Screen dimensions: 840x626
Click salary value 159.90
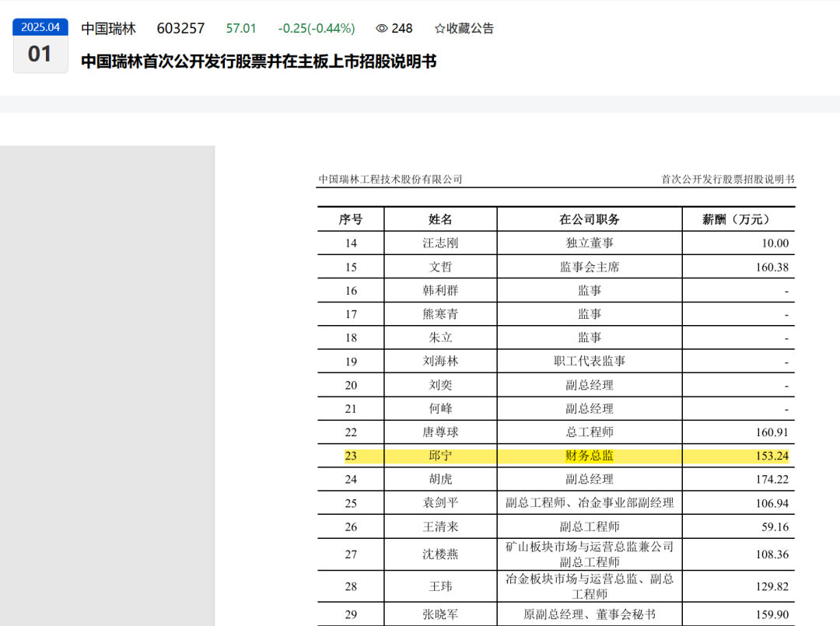[x=772, y=614]
